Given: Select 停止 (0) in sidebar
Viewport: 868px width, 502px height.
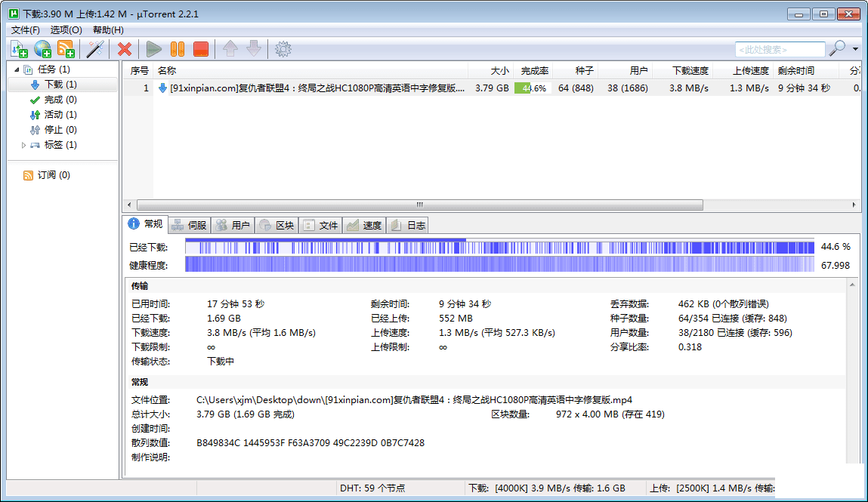Looking at the screenshot, I should point(60,129).
